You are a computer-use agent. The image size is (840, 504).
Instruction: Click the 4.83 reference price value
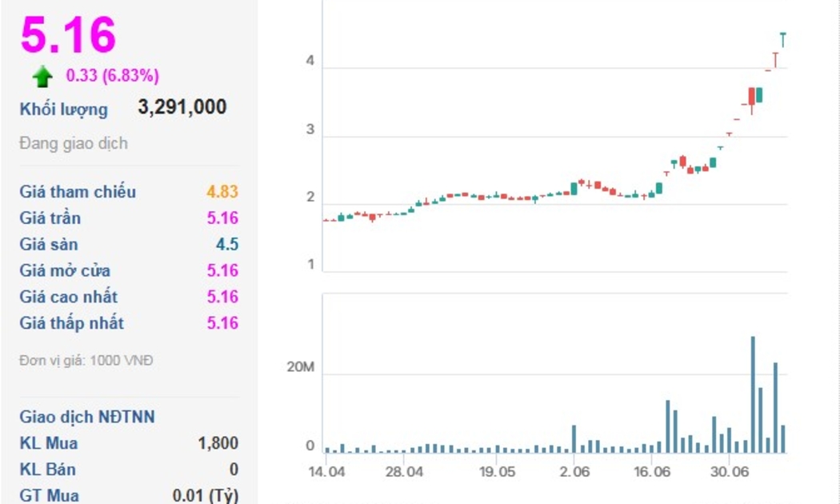click(x=222, y=192)
